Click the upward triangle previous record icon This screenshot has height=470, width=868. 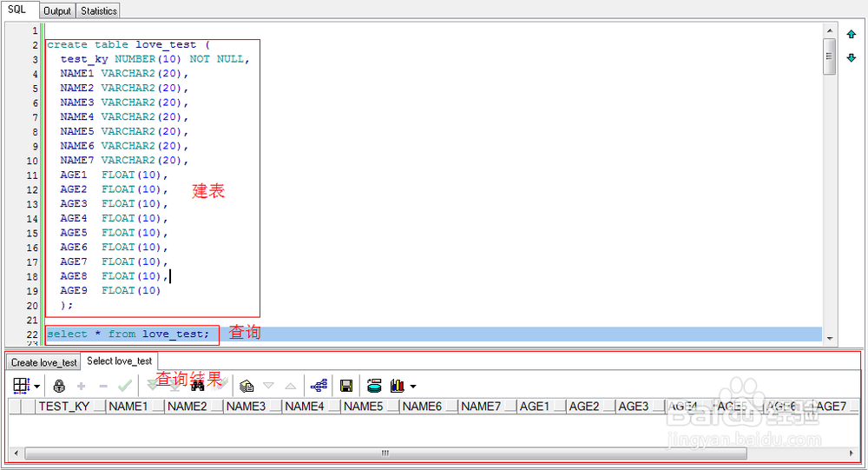coord(291,386)
